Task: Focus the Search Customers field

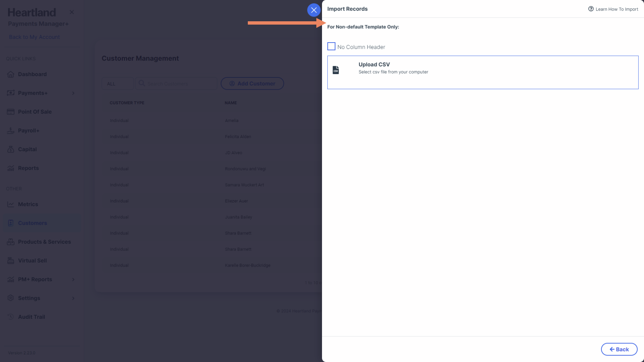Action: (176, 83)
